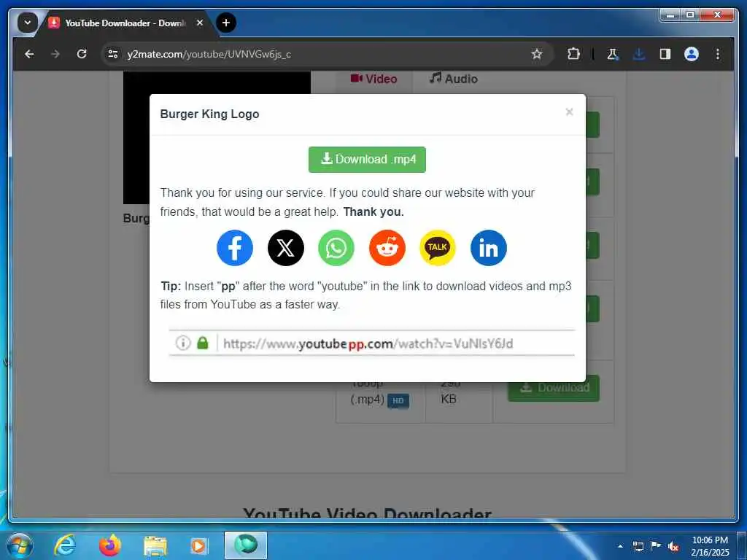Go back to the previous browser page

pyautogui.click(x=29, y=54)
